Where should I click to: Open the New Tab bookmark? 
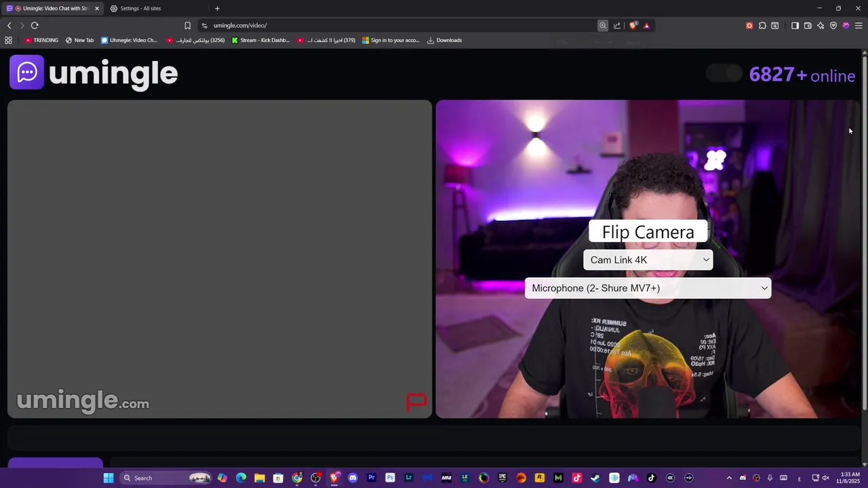click(x=79, y=40)
